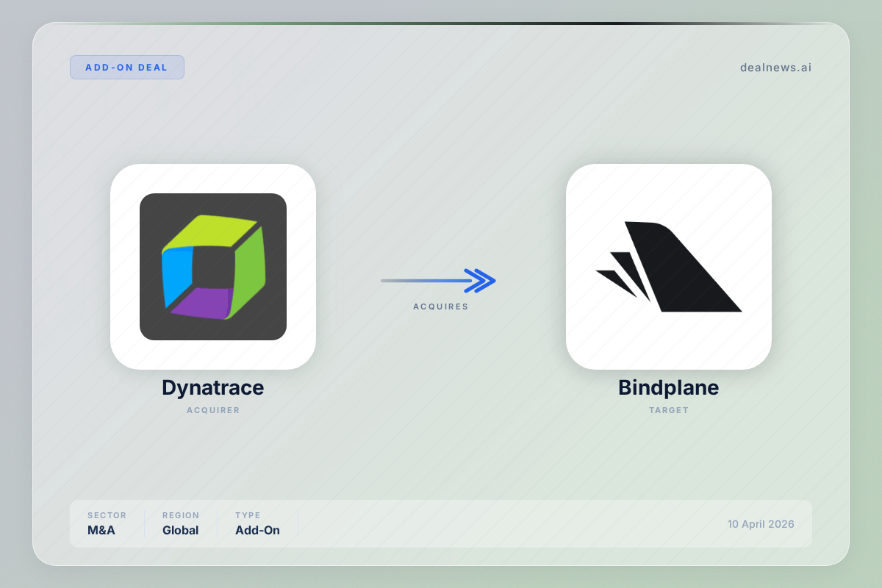Click the ACQUIRES label below the arrow
The image size is (882, 588).
pyautogui.click(x=440, y=306)
